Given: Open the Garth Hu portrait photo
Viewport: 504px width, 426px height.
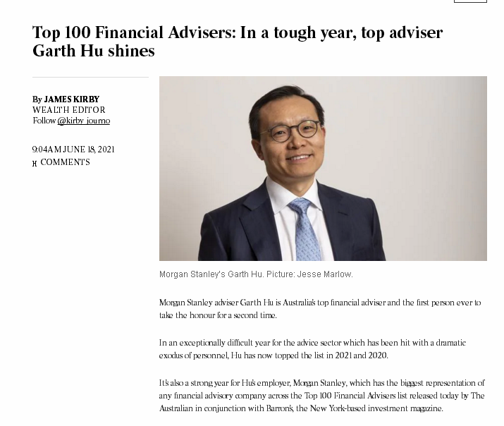Looking at the screenshot, I should pyautogui.click(x=323, y=169).
